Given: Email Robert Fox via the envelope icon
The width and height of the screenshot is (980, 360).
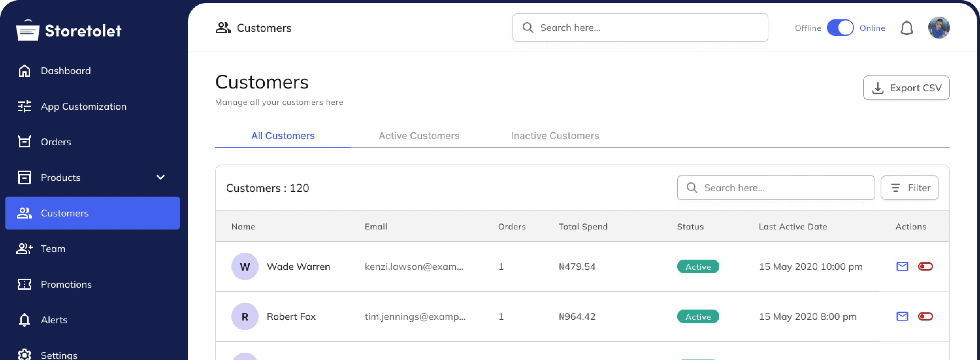Looking at the screenshot, I should point(902,316).
